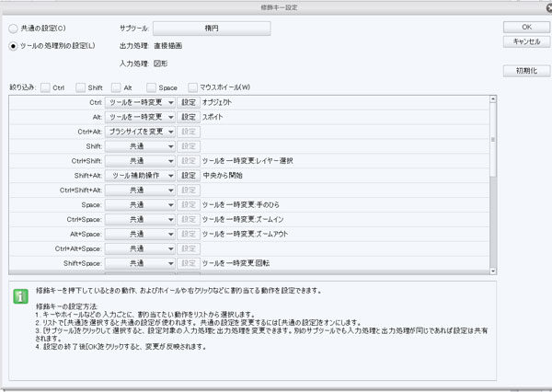Click the 直接描画 output processing value
The width and height of the screenshot is (552, 392).
pyautogui.click(x=168, y=46)
